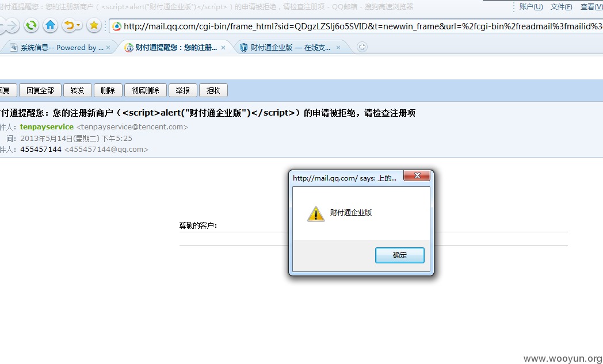Reload the page with the green refresh icon

(31, 26)
